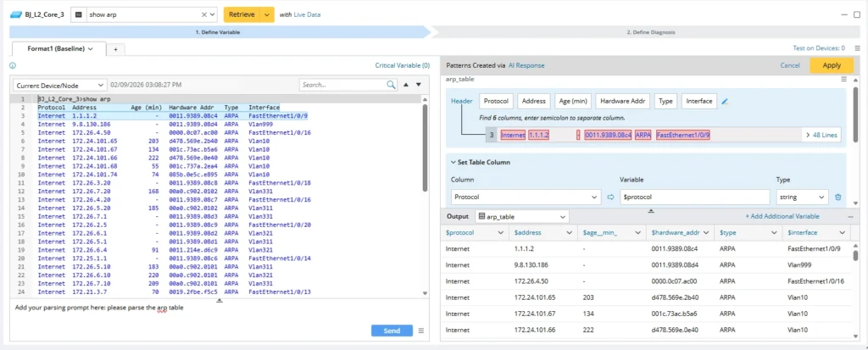The width and height of the screenshot is (868, 350).
Task: Expand the Retrieve button dropdown arrow
Action: tap(268, 14)
